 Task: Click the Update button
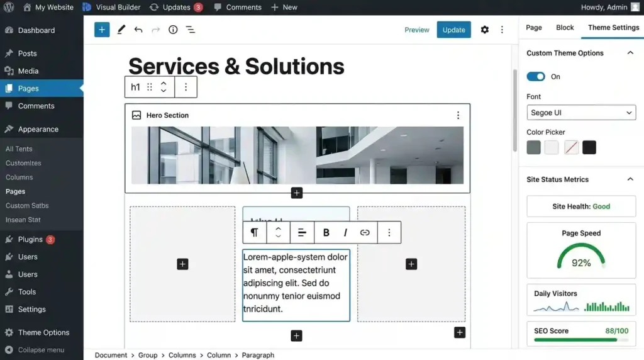tap(453, 30)
